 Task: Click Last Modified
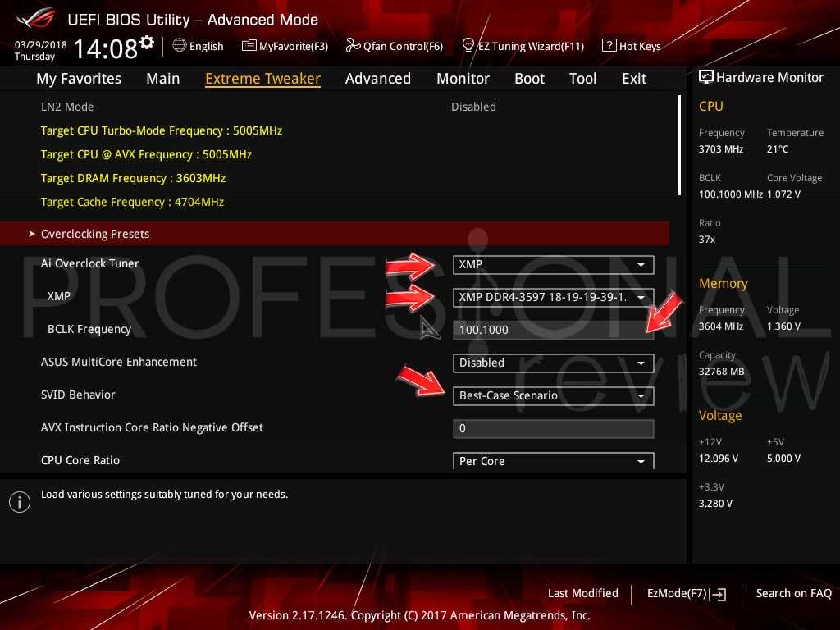(583, 594)
